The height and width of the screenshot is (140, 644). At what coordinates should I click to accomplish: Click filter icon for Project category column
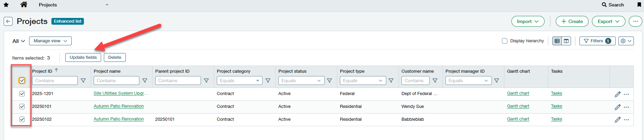[268, 80]
